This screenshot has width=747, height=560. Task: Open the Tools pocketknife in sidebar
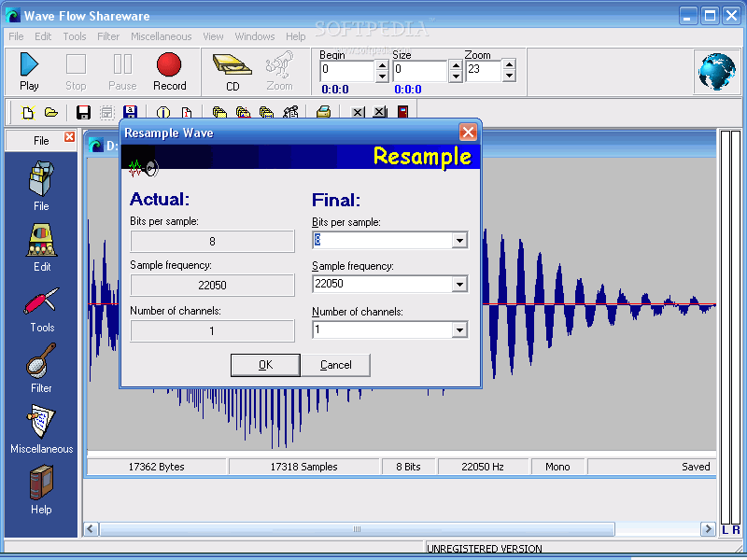coord(42,310)
